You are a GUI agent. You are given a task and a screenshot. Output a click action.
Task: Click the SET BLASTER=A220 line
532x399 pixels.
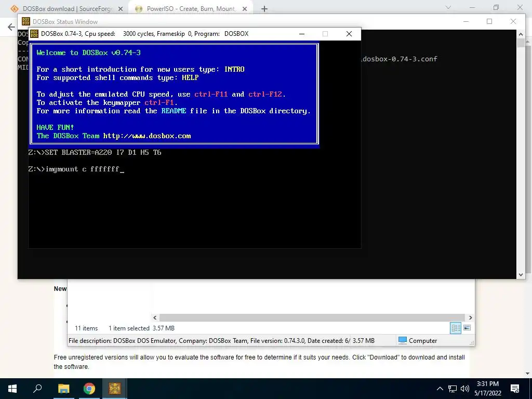[95, 152]
